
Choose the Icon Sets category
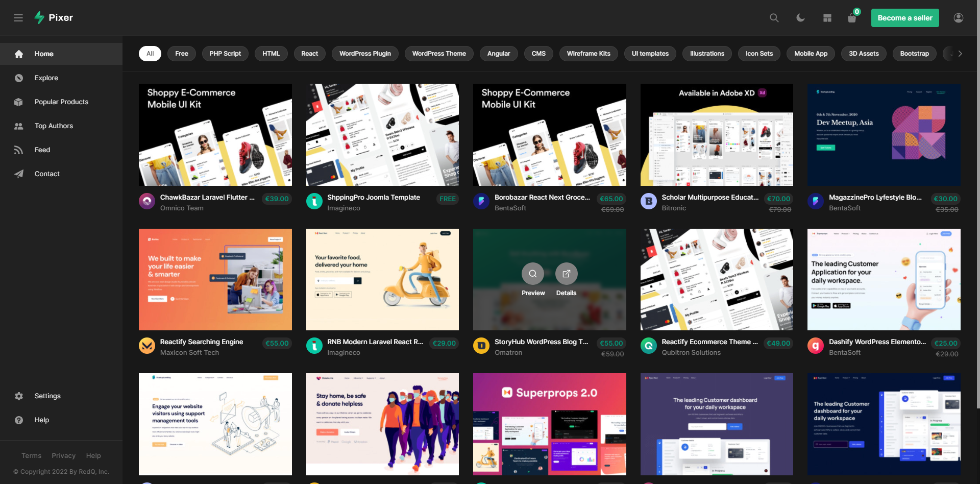[759, 54]
